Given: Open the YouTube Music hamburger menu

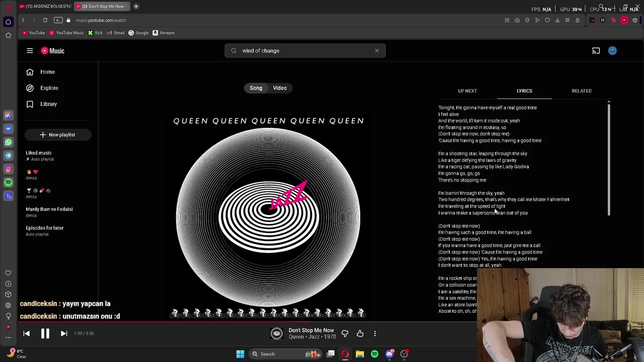Looking at the screenshot, I should pyautogui.click(x=30, y=51).
